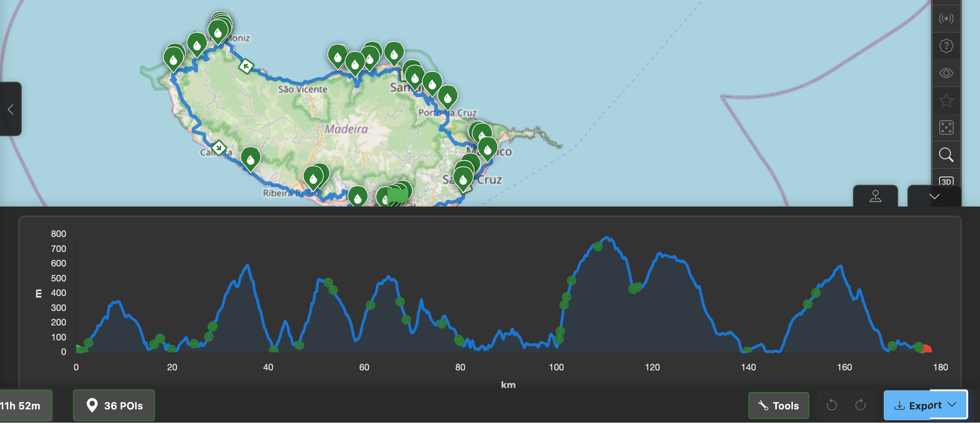Select the live tracking antenna icon
Image resolution: width=980 pixels, height=423 pixels.
pyautogui.click(x=946, y=19)
